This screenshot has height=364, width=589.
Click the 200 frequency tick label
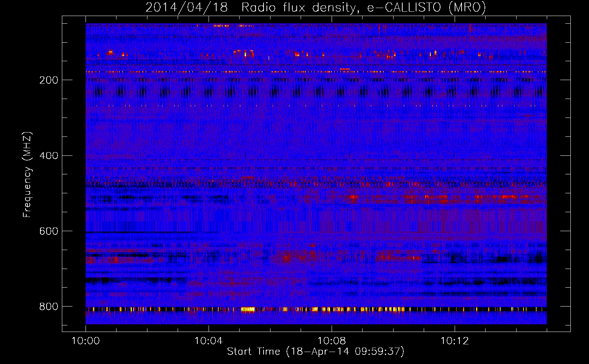tap(49, 80)
